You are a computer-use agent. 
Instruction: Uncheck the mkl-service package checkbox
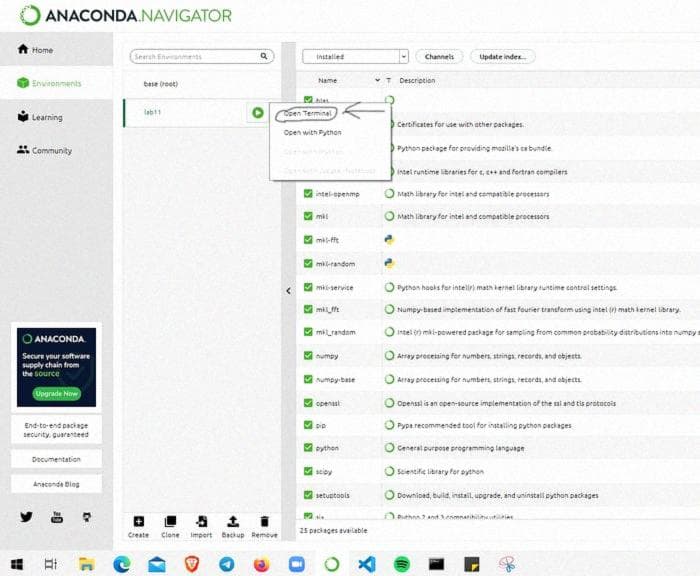308,287
